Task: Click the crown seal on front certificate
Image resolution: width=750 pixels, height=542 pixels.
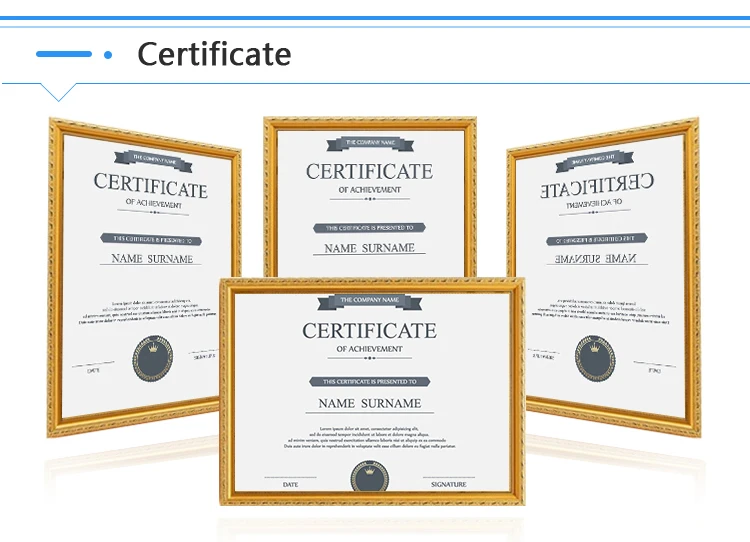Action: click(370, 476)
